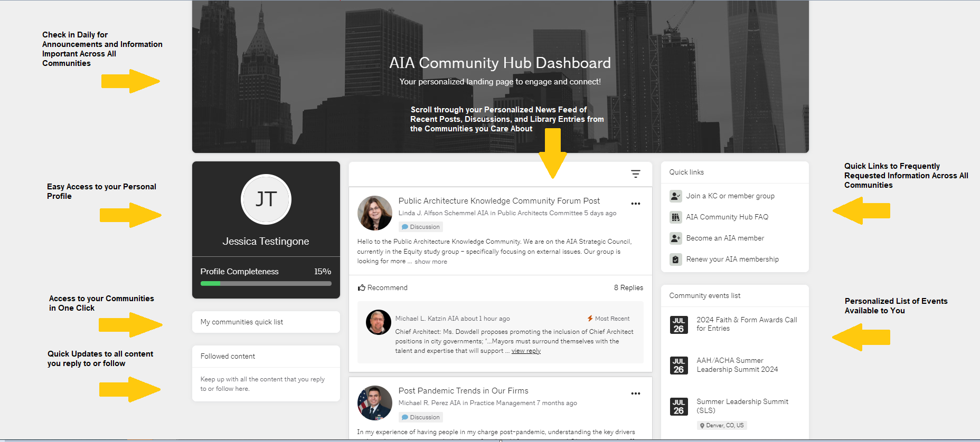This screenshot has height=442, width=980.
Task: Click the Quick links panel heading
Action: point(686,172)
